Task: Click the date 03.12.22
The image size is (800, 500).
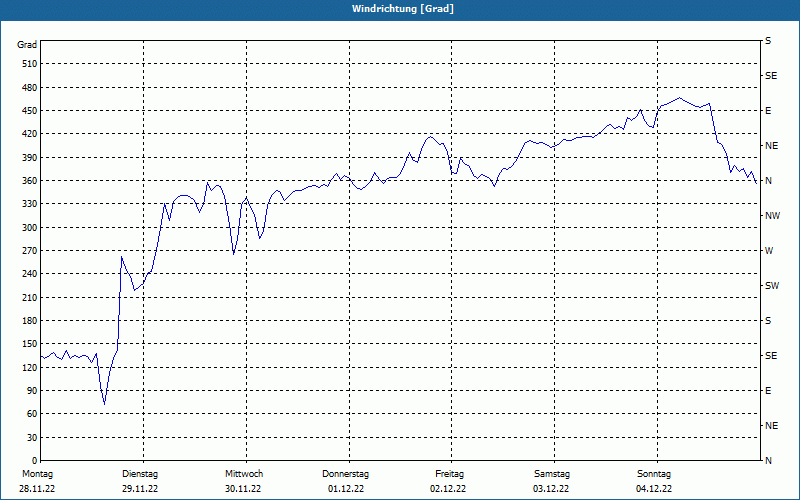Action: [551, 489]
